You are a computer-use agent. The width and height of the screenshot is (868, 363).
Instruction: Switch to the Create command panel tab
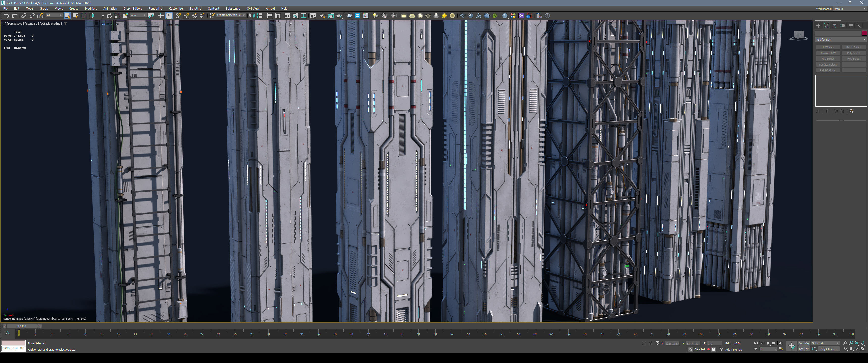[x=818, y=26]
